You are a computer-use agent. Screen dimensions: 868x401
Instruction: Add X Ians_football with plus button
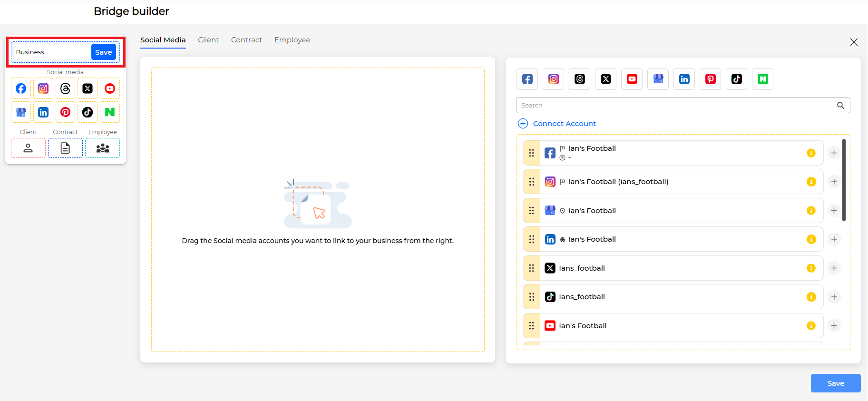pos(834,268)
